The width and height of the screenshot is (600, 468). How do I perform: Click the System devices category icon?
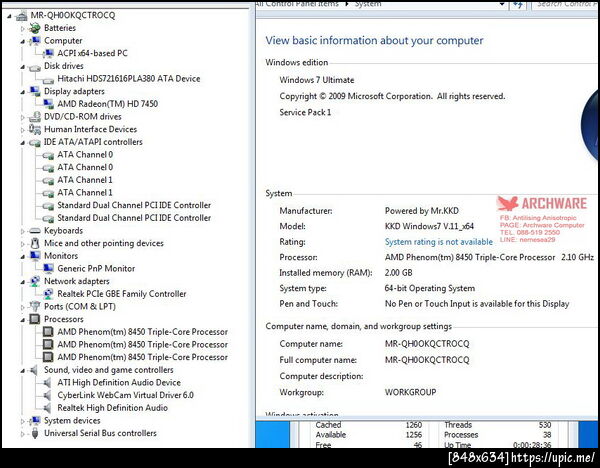[x=35, y=421]
